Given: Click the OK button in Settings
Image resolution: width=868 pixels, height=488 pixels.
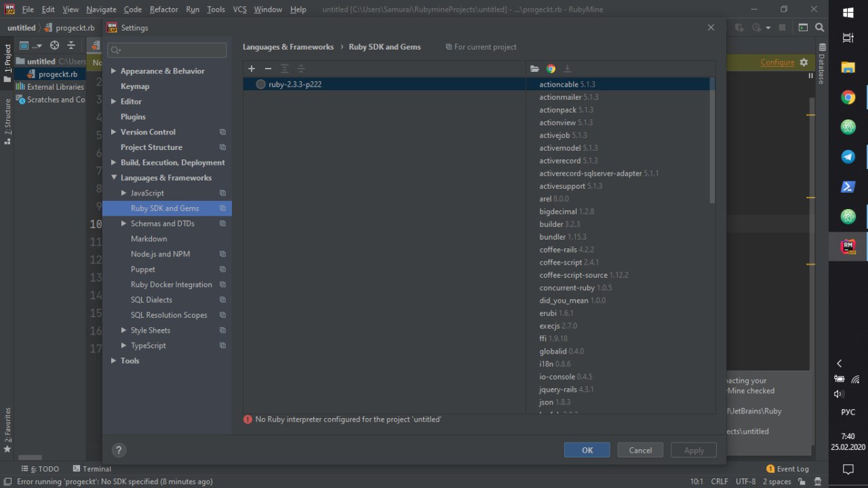Looking at the screenshot, I should point(587,450).
